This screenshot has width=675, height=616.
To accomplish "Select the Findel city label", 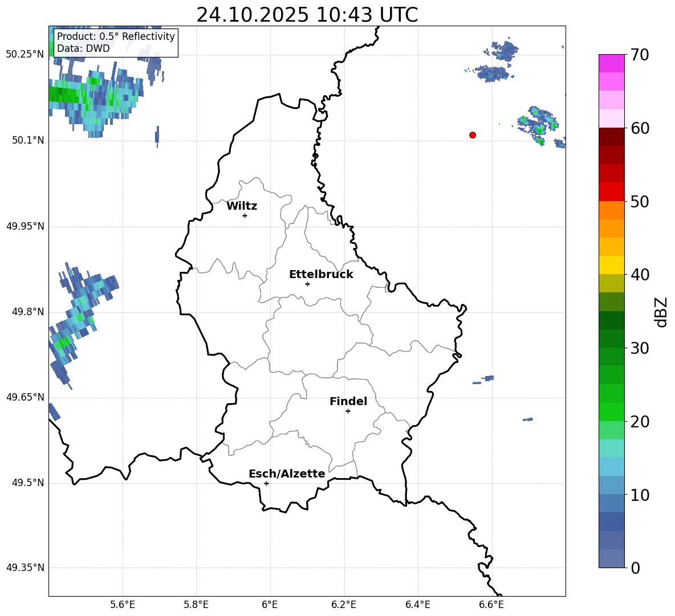I will (348, 401).
